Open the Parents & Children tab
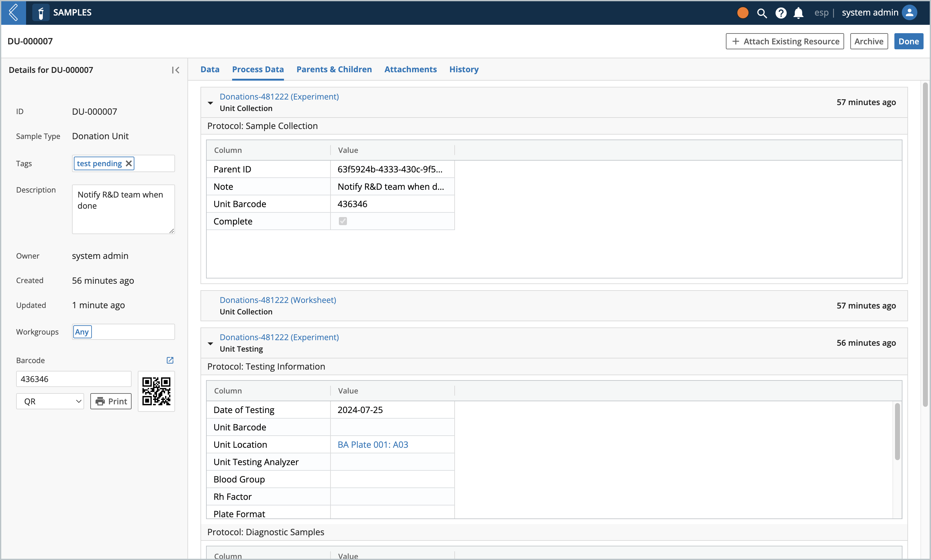Image resolution: width=931 pixels, height=560 pixels. point(334,69)
